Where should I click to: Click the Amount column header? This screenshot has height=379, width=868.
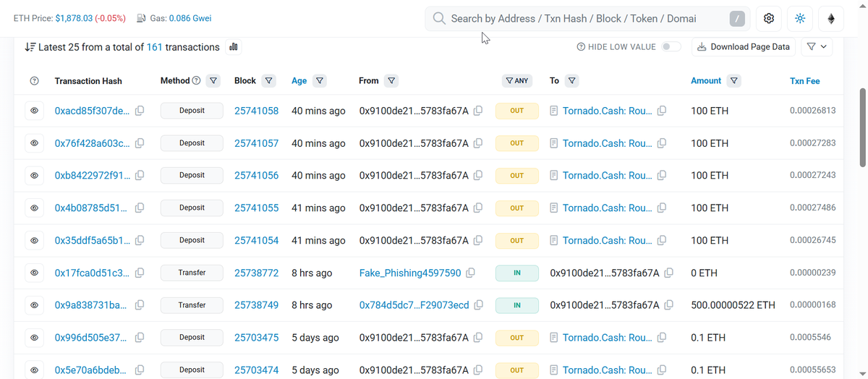click(706, 81)
